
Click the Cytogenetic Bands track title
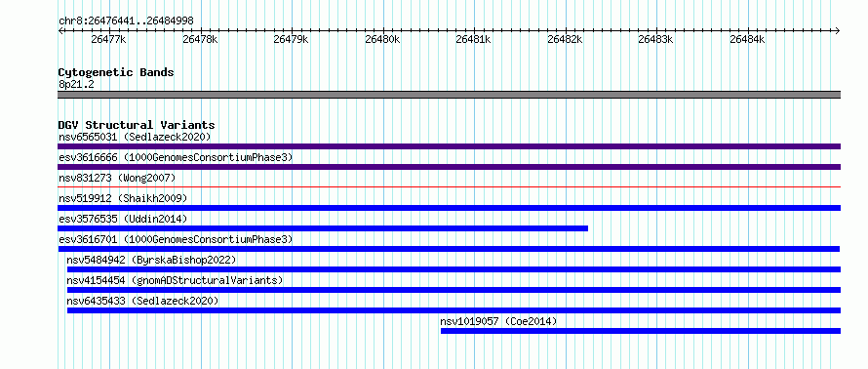tap(116, 72)
